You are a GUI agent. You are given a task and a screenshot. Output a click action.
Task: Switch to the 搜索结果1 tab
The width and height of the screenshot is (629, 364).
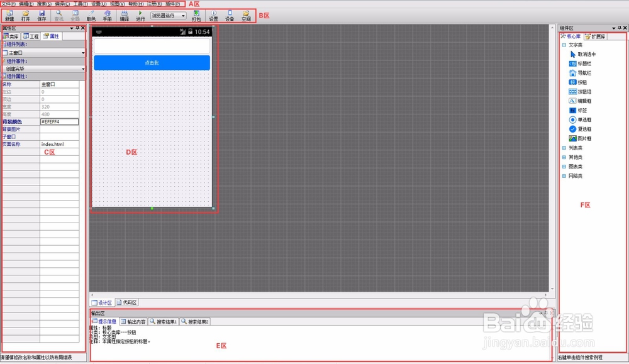click(x=164, y=321)
